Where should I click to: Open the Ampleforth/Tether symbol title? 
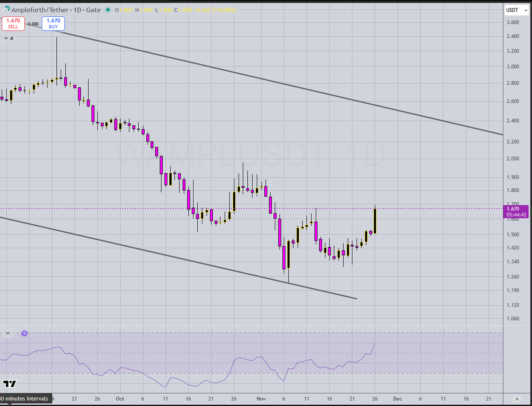41,9
